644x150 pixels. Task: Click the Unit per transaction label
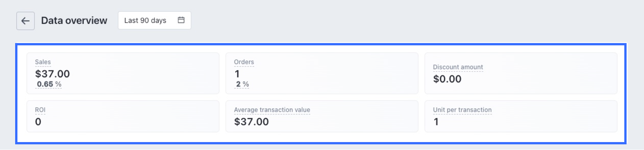tap(462, 110)
